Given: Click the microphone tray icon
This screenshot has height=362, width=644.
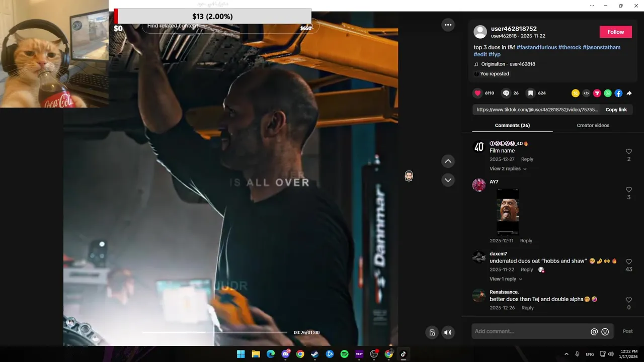Looking at the screenshot, I should 577,354.
